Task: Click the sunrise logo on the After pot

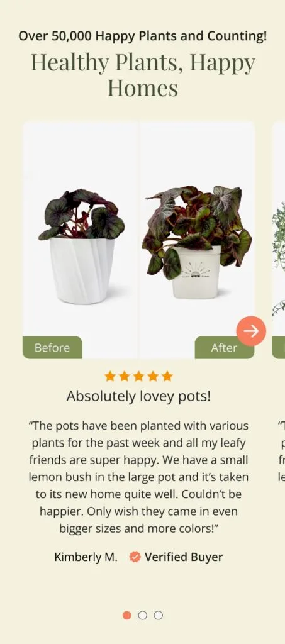Action: 196,270
